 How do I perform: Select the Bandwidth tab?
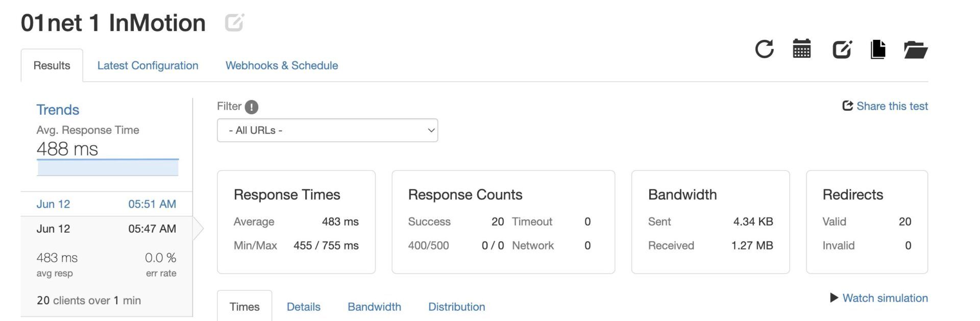pyautogui.click(x=374, y=307)
